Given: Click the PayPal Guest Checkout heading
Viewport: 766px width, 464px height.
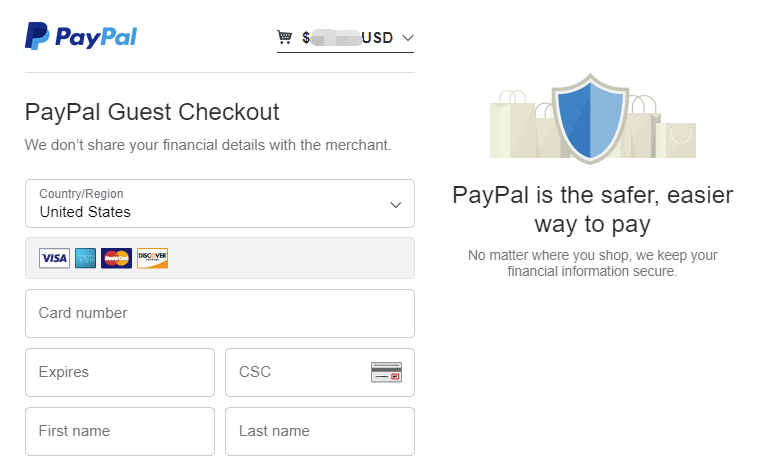Looking at the screenshot, I should click(152, 111).
